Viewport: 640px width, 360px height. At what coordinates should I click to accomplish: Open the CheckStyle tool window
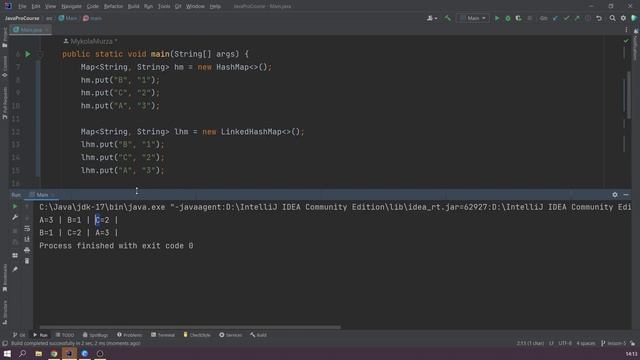pyautogui.click(x=197, y=335)
